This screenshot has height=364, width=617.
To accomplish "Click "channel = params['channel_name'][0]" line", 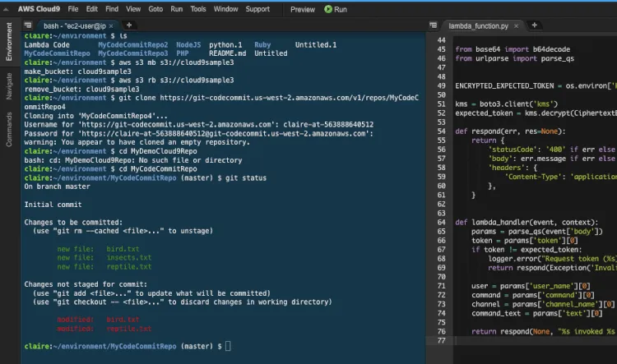I will coord(543,304).
